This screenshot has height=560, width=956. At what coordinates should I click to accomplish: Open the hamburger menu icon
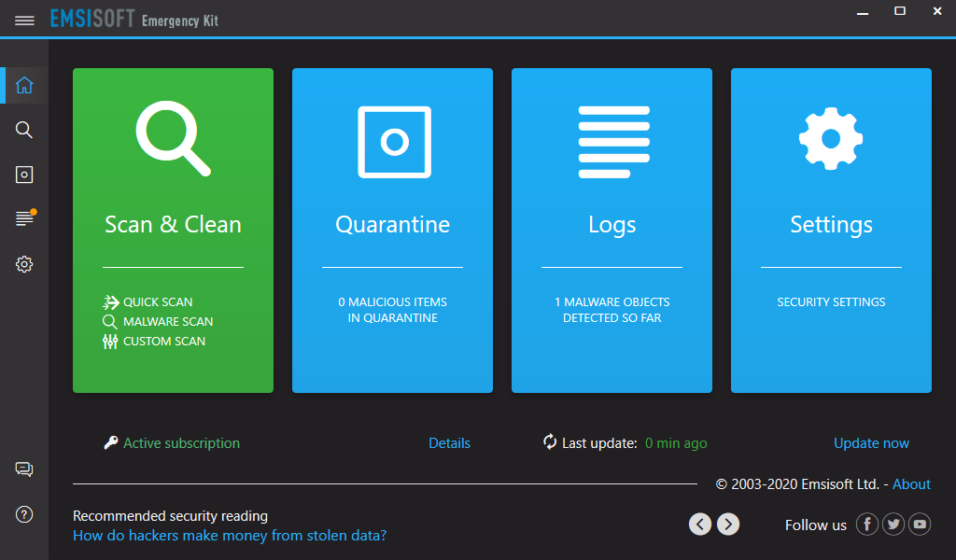click(x=24, y=21)
